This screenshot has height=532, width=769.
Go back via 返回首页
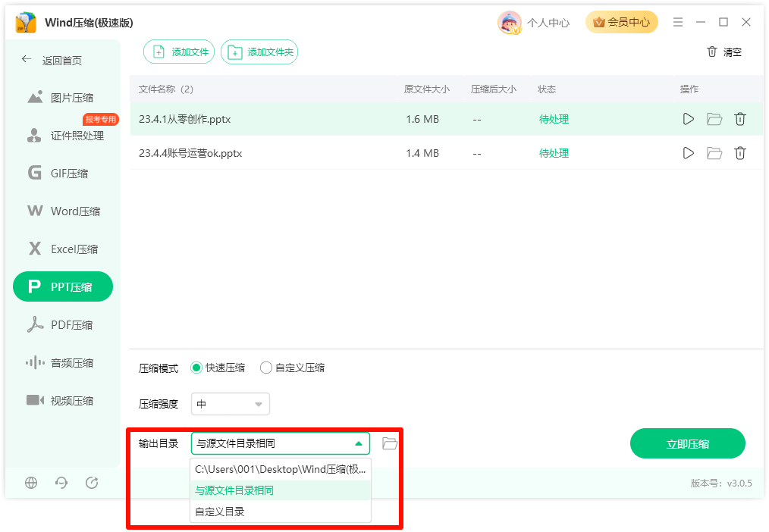tap(52, 61)
